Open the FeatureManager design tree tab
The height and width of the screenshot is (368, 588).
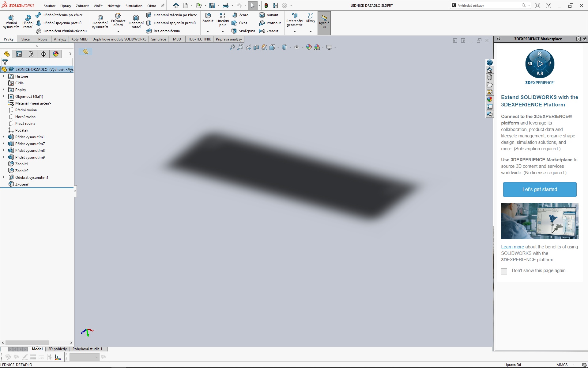[7, 54]
